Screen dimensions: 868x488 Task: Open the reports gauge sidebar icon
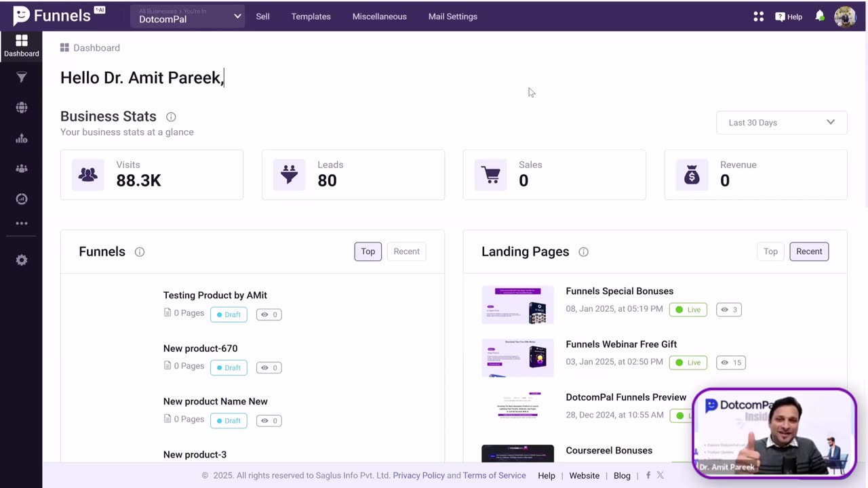(x=22, y=199)
